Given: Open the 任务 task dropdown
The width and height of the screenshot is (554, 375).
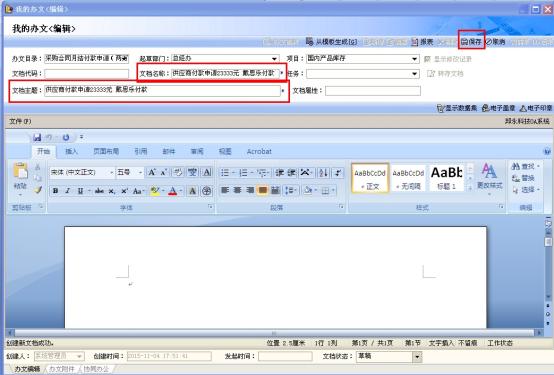Looking at the screenshot, I should [x=414, y=74].
